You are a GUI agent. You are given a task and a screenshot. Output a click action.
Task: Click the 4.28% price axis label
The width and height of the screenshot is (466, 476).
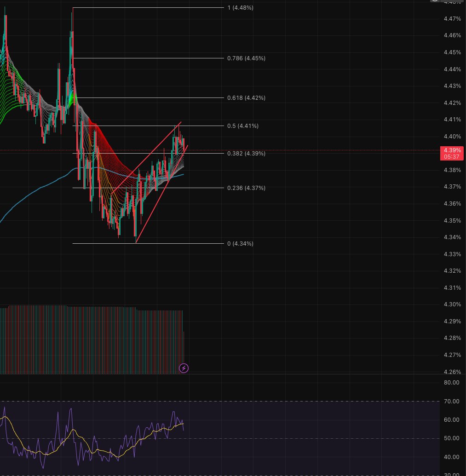pyautogui.click(x=452, y=338)
